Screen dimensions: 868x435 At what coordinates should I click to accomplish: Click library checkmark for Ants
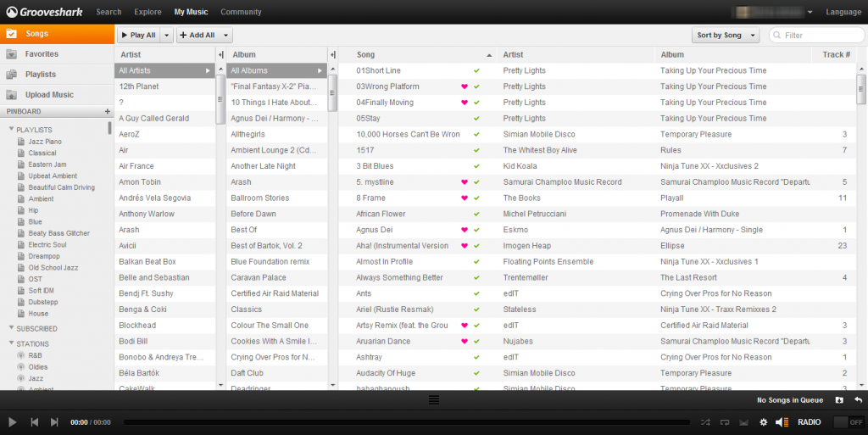coord(476,294)
